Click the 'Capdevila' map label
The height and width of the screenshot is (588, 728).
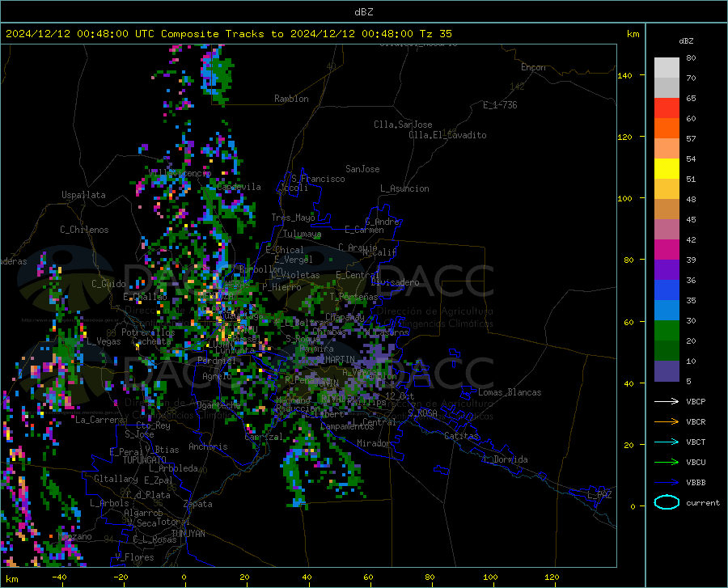[239, 187]
